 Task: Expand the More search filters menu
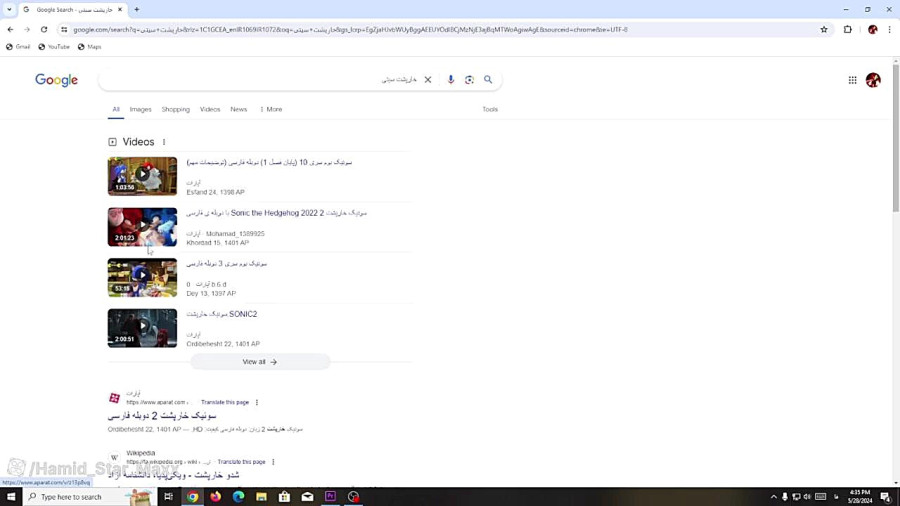point(271,109)
